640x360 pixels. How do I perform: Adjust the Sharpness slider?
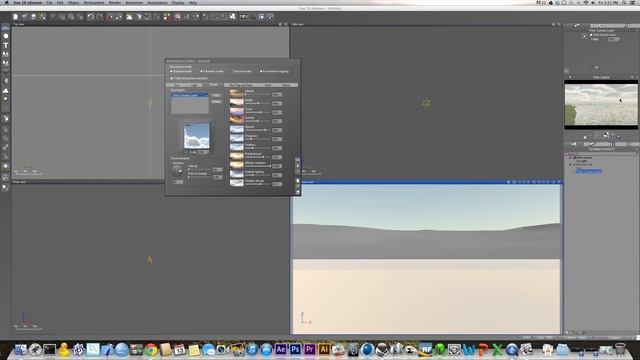[257, 139]
